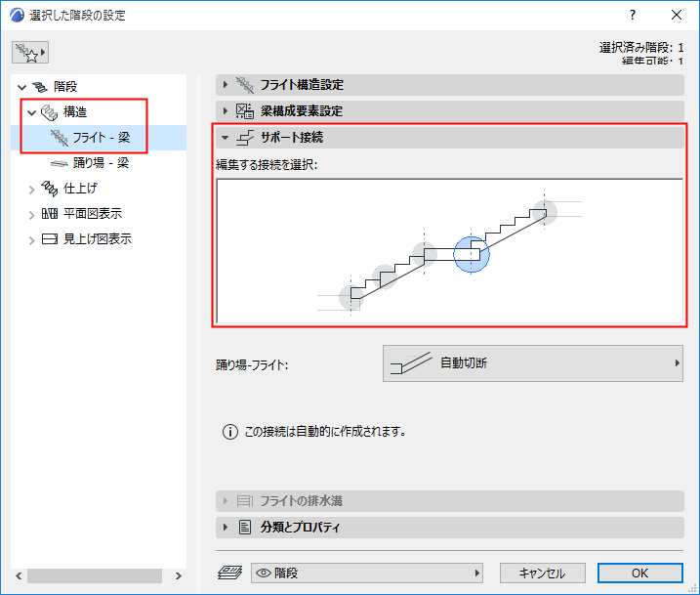Expand the 平面図表示 tree node
Viewport: 700px width, 595px height.
coord(31,214)
